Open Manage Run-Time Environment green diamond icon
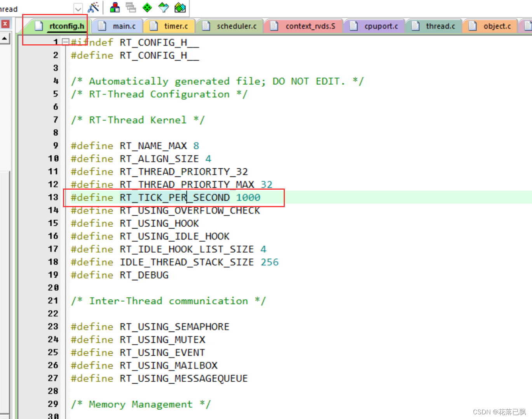Screen dimensions: 532x419 [147, 7]
